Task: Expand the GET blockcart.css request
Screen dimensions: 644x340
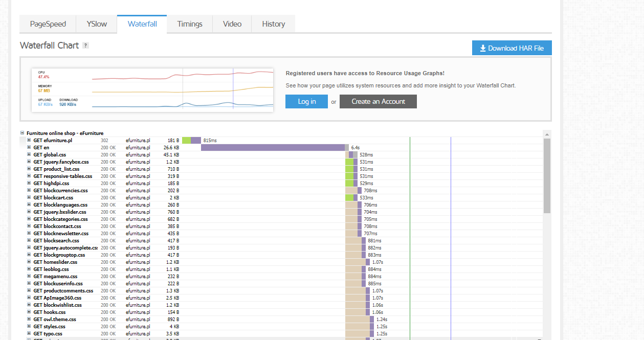Action: (x=29, y=197)
